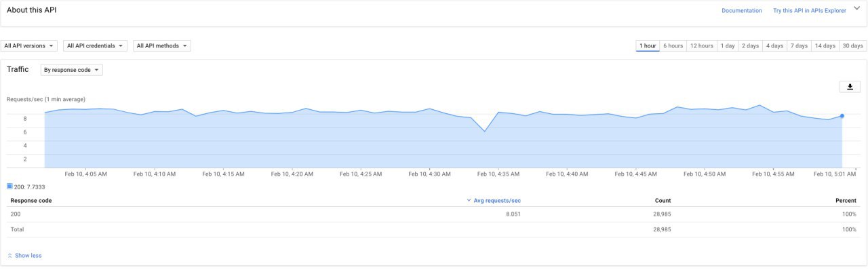The image size is (868, 270).
Task: Choose the 1 day range
Action: [728, 46]
